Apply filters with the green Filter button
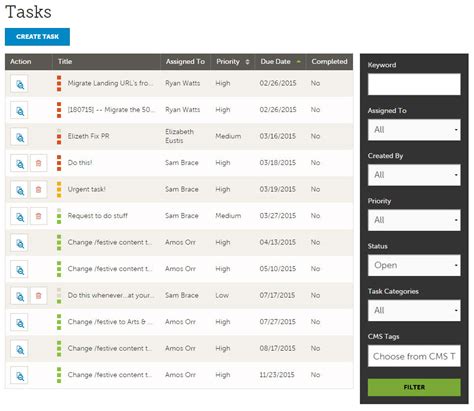The width and height of the screenshot is (474, 411). tap(414, 387)
